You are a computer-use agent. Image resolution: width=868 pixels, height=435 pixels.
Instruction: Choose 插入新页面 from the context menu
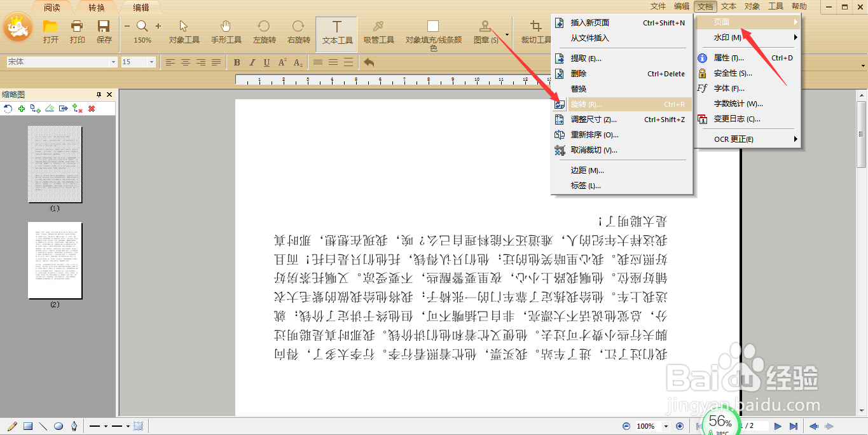(x=591, y=22)
